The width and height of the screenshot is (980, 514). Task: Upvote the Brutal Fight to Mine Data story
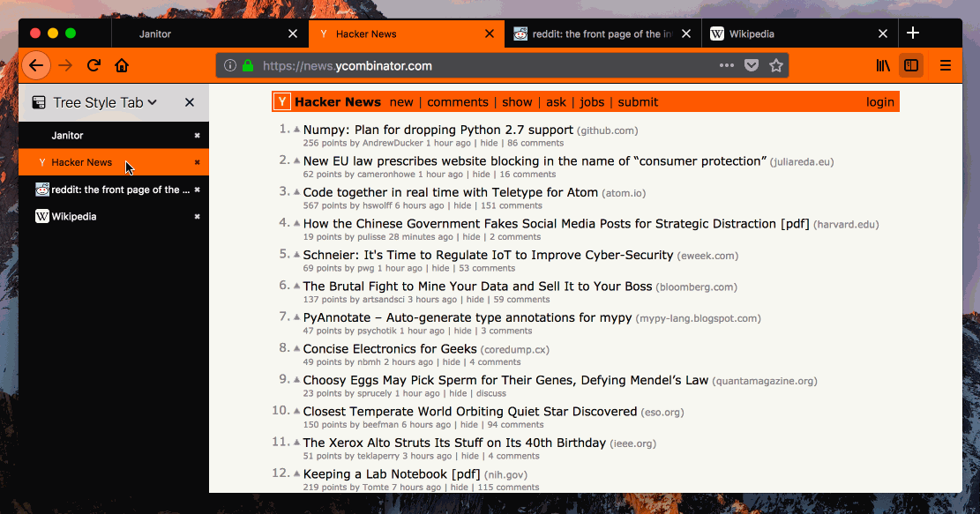297,286
